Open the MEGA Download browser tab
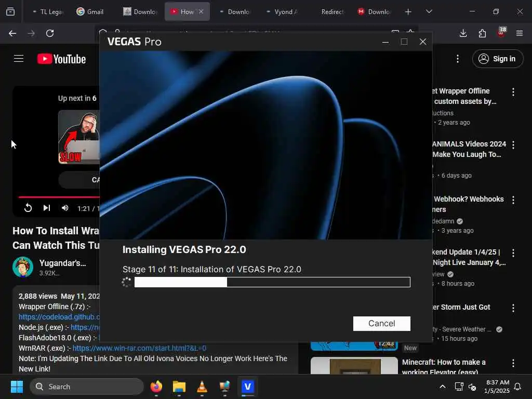Image resolution: width=532 pixels, height=399 pixels. (x=374, y=11)
